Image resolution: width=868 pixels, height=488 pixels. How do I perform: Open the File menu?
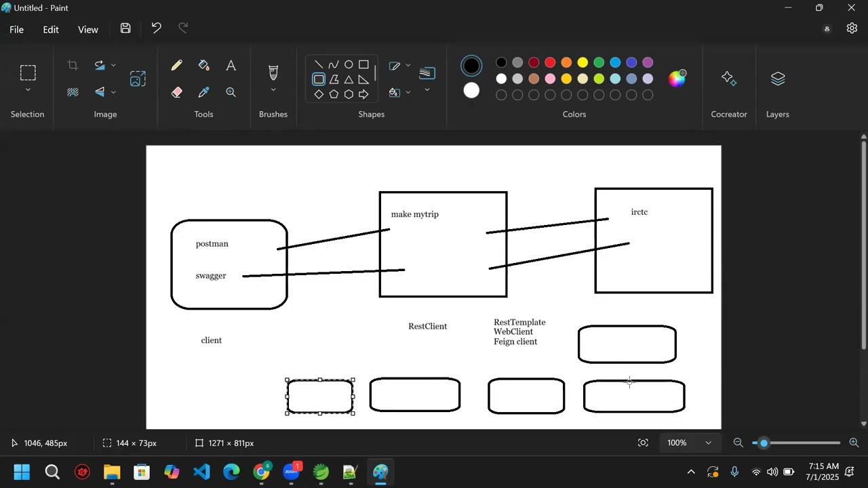(17, 30)
